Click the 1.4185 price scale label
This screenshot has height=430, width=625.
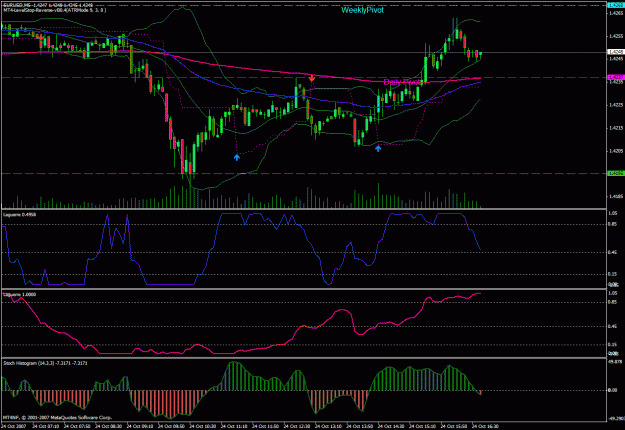[x=616, y=197]
